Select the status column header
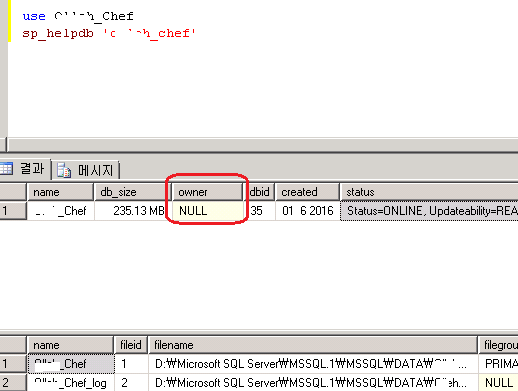 (x=429, y=192)
